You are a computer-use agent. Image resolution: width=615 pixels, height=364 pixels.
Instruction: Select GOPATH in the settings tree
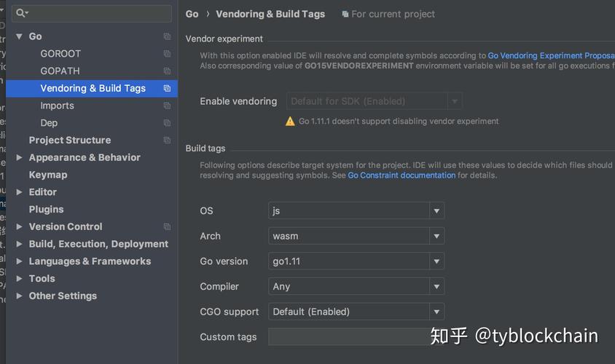60,71
